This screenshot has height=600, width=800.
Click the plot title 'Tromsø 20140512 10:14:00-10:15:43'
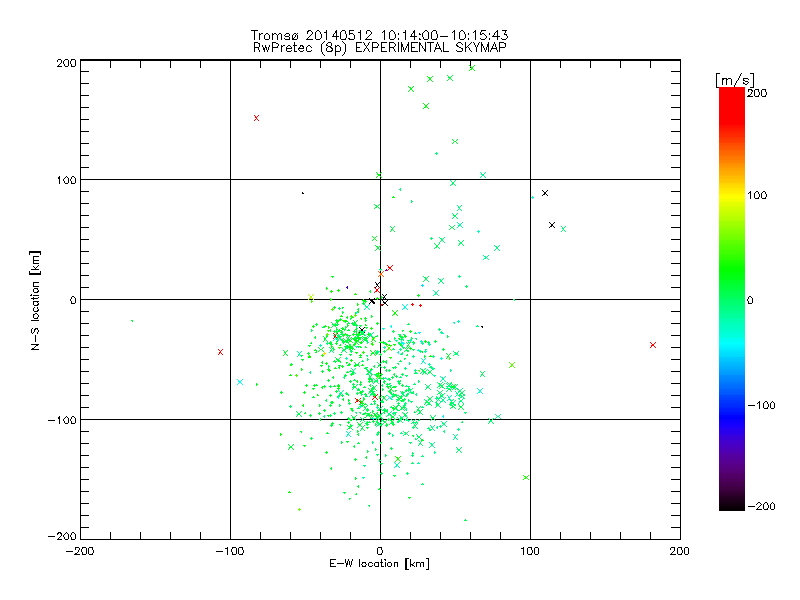pos(379,35)
